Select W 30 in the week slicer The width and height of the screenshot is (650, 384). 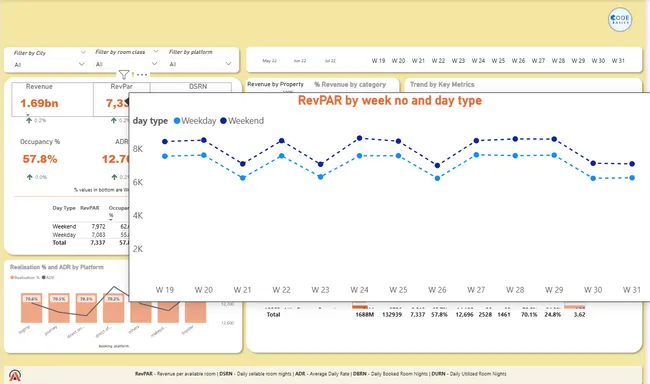pos(598,61)
